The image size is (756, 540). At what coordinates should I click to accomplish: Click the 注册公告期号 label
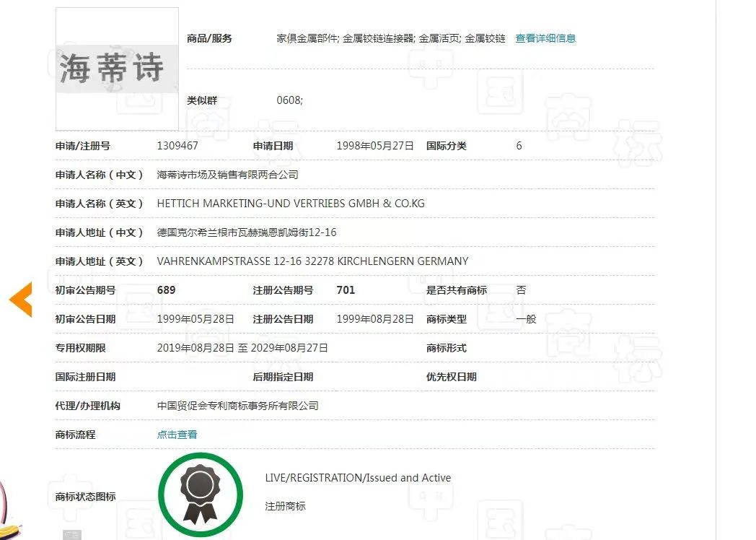pos(283,290)
